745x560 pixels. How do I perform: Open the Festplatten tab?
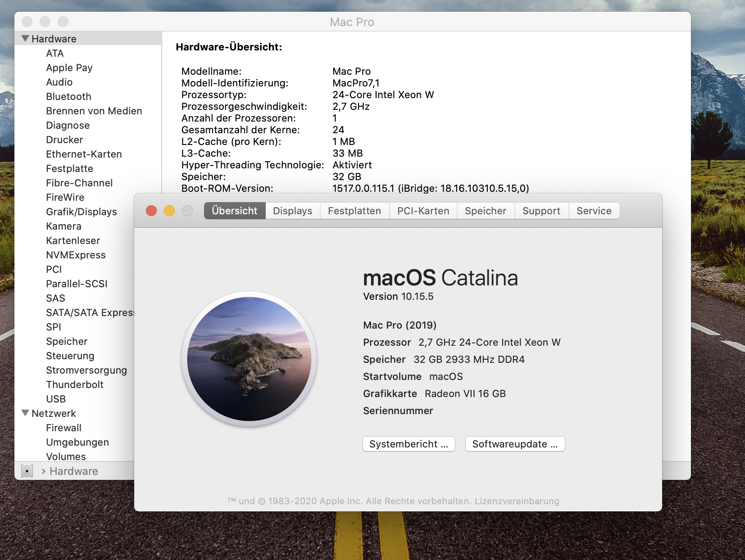[x=354, y=211]
